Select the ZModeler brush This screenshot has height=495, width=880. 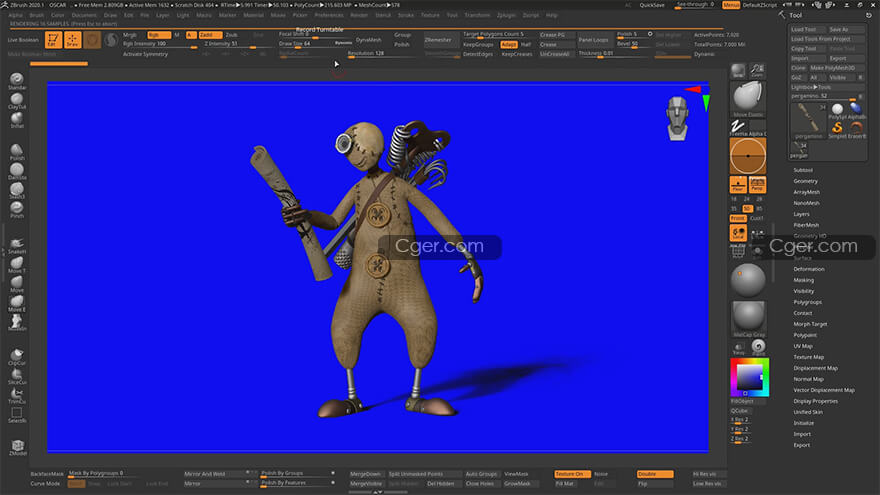(x=17, y=447)
